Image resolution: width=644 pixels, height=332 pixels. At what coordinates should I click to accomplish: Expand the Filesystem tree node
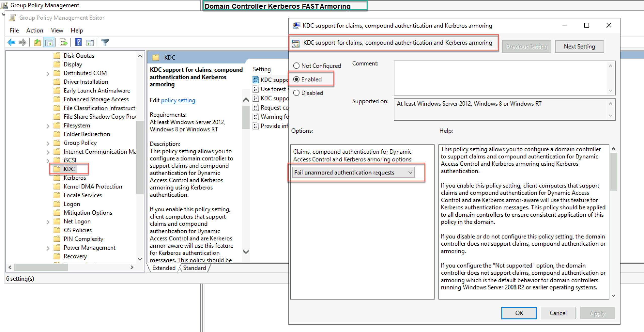48,126
